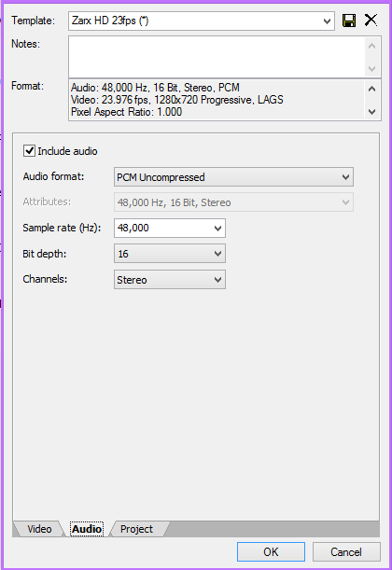Viewport: 392px width, 570px height.
Task: Click the Format box scroll down arrow
Action: tap(371, 112)
